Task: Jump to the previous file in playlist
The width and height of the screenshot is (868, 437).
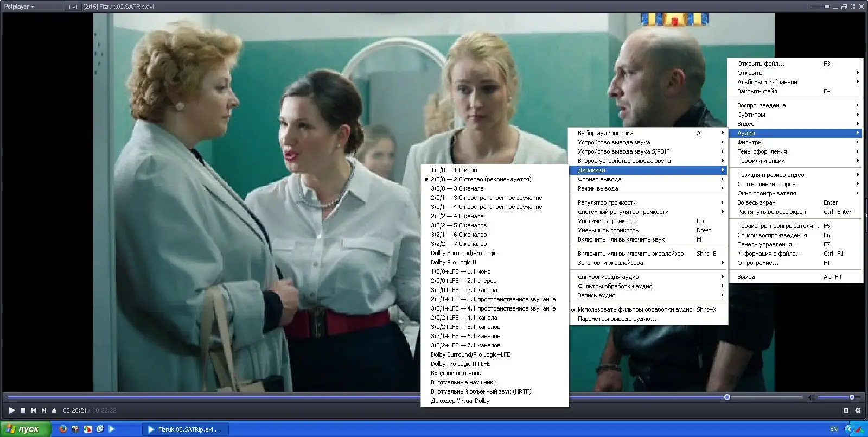Action: click(34, 410)
